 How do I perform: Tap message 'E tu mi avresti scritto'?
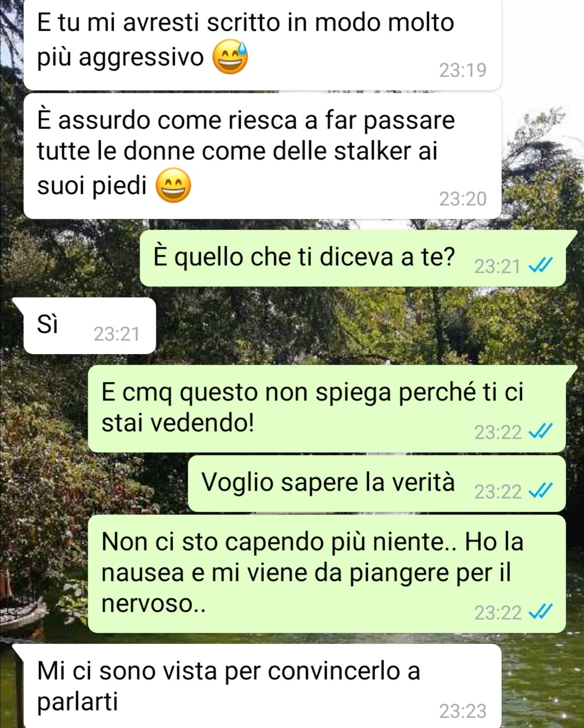pos(262,45)
